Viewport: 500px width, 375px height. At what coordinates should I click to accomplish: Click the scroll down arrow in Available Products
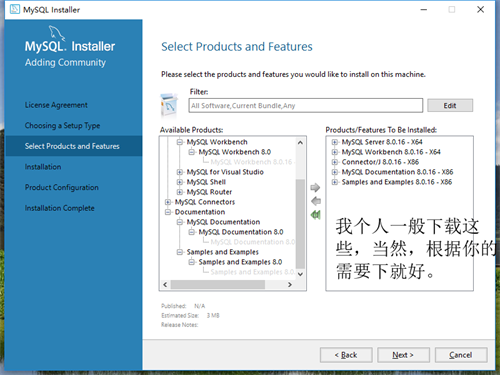(x=300, y=274)
